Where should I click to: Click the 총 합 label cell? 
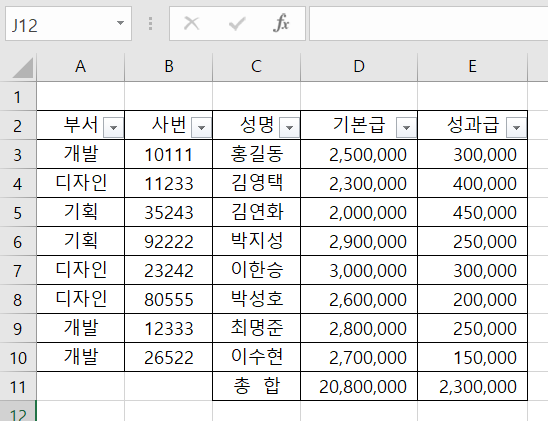click(257, 386)
